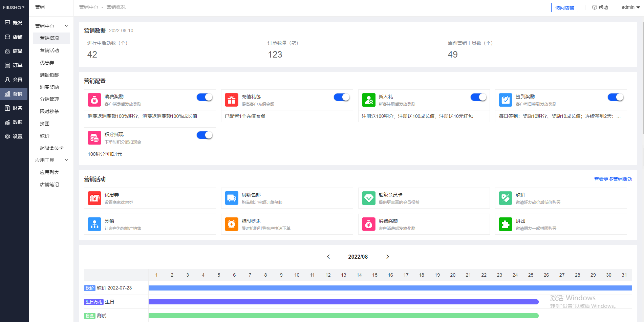Open the 优惠券 coupon tool icon
The width and height of the screenshot is (644, 322).
tap(94, 198)
